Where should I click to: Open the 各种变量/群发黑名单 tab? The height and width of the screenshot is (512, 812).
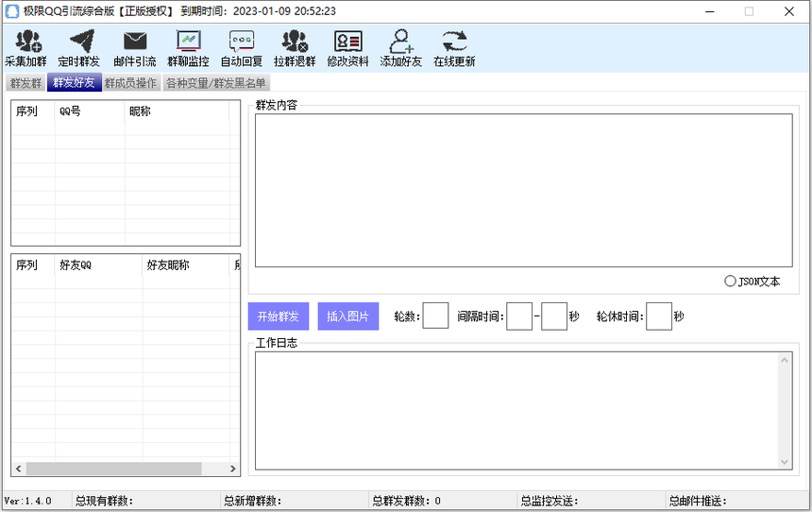[x=216, y=83]
